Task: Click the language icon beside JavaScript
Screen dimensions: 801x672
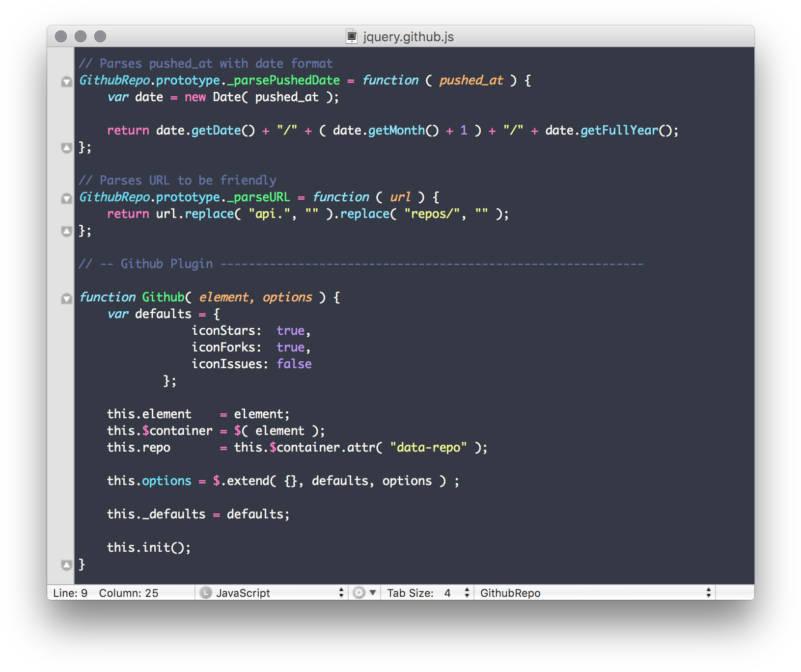Action: click(x=206, y=593)
